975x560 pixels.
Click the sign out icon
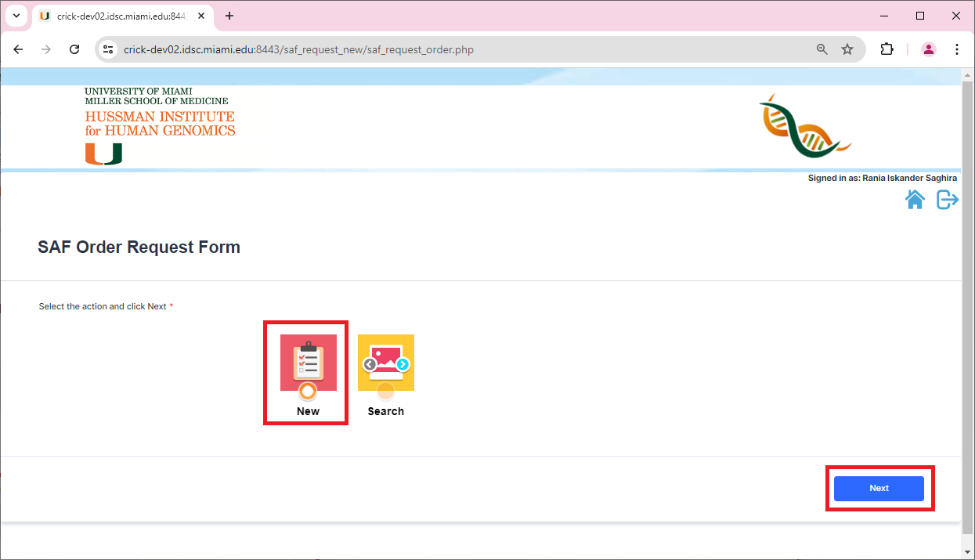point(948,200)
